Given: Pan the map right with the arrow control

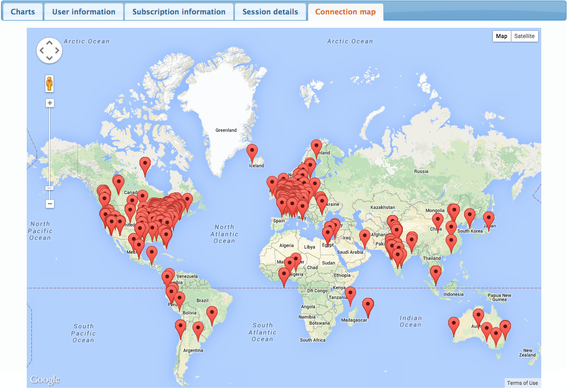Looking at the screenshot, I should [57, 50].
